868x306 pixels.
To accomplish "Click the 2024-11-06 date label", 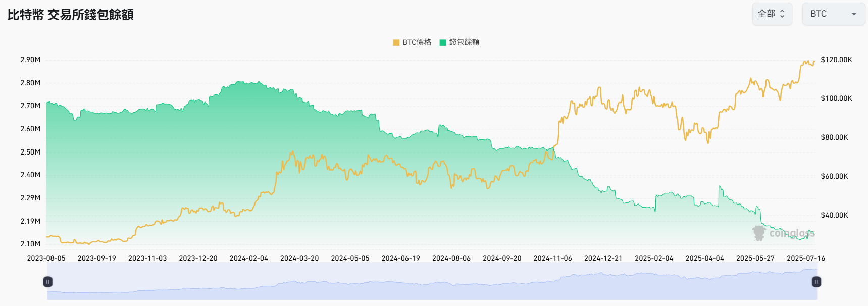I will pyautogui.click(x=553, y=258).
